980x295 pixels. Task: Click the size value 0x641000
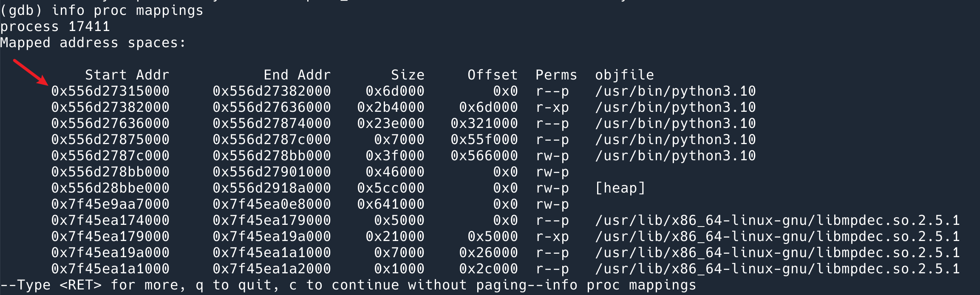click(x=391, y=204)
